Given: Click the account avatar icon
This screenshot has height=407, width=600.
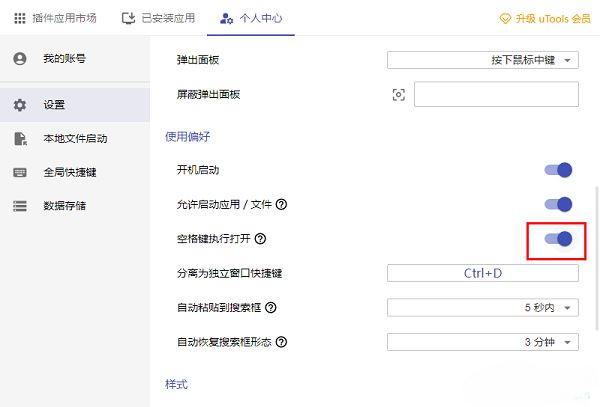Looking at the screenshot, I should coord(20,59).
